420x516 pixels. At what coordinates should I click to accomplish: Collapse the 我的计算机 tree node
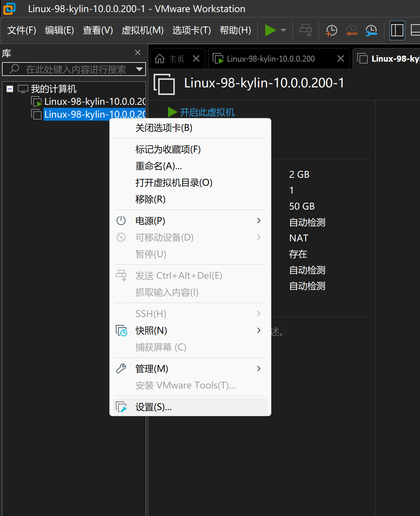tap(10, 89)
